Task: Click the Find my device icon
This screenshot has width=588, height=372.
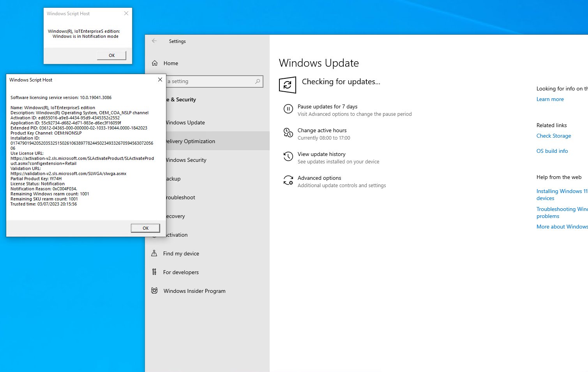Action: (154, 253)
